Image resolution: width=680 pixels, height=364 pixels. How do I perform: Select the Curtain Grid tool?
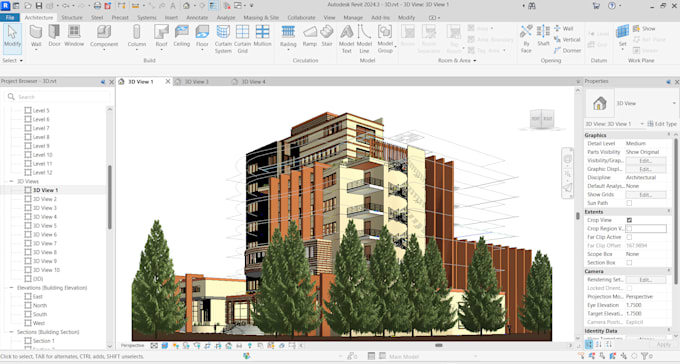242,39
